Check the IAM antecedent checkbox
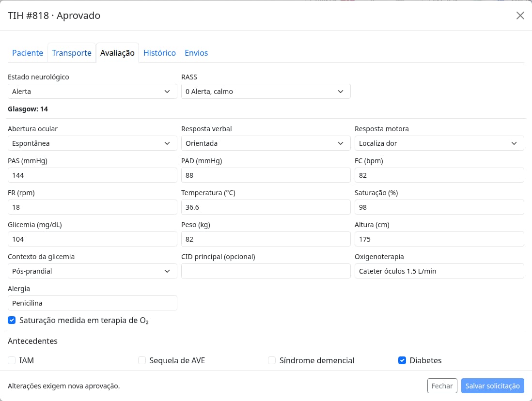 (12, 360)
